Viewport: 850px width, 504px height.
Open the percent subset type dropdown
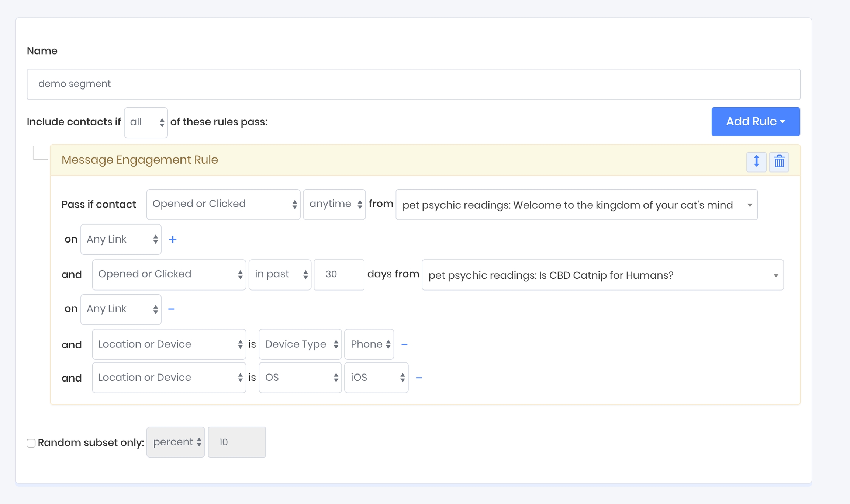click(176, 442)
